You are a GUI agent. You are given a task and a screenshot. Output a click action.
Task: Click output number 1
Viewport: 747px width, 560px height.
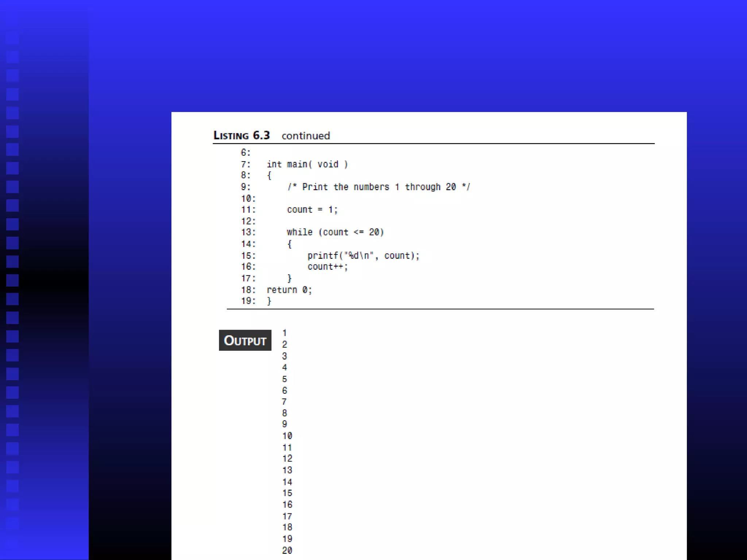pyautogui.click(x=285, y=333)
